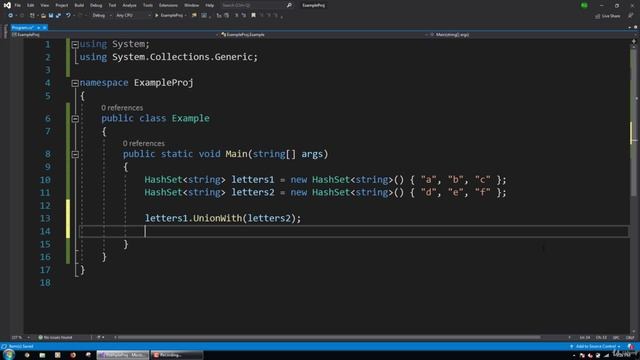Click the 0 references link above Main method
The image size is (640, 360).
pos(144,143)
